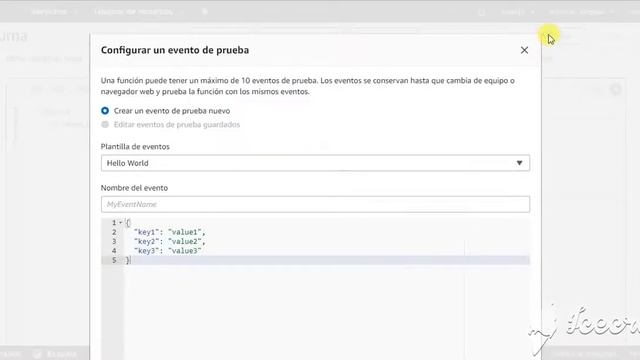Click the "key1": "value1" line in editor
The image size is (640, 360).
(x=169, y=232)
